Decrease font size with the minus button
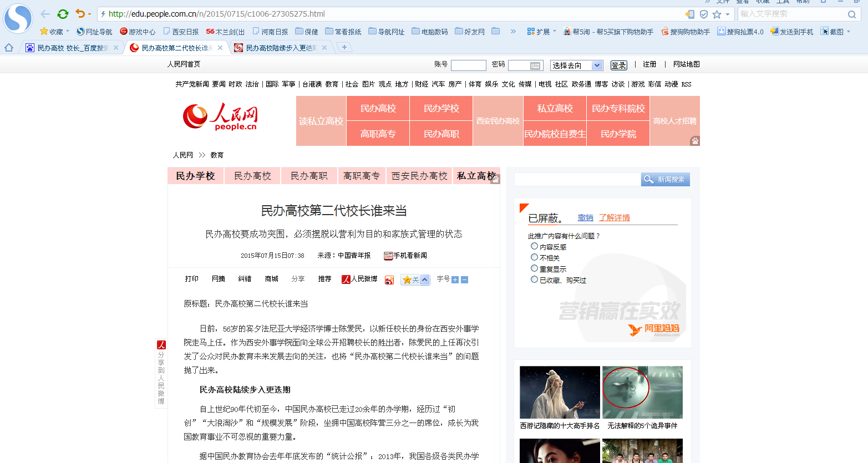 coord(465,280)
